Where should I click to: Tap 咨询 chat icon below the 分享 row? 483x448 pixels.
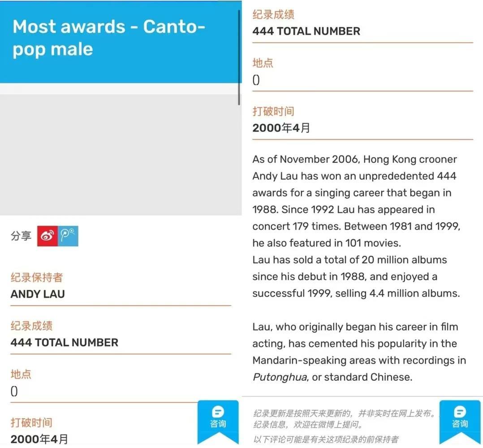tap(218, 419)
